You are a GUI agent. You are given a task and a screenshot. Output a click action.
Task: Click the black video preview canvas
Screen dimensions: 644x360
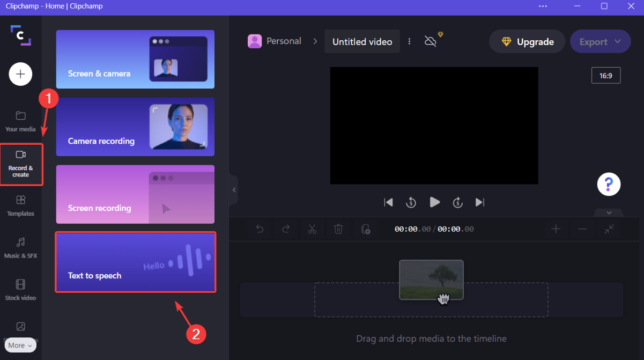[434, 126]
